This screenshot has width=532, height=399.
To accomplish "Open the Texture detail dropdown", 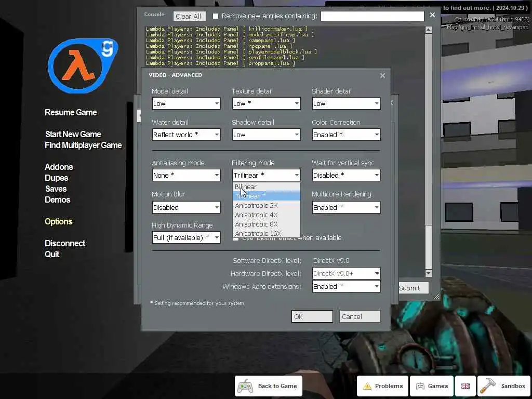I will 267,103.
